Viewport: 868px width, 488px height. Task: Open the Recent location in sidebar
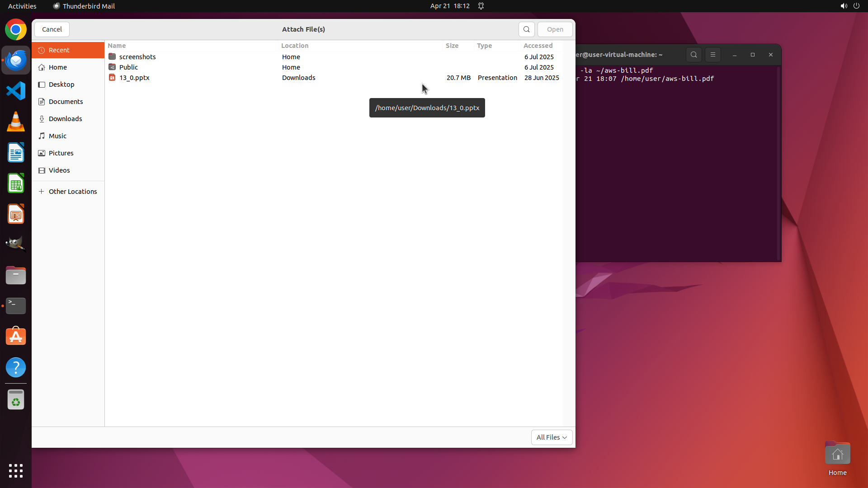tap(59, 50)
